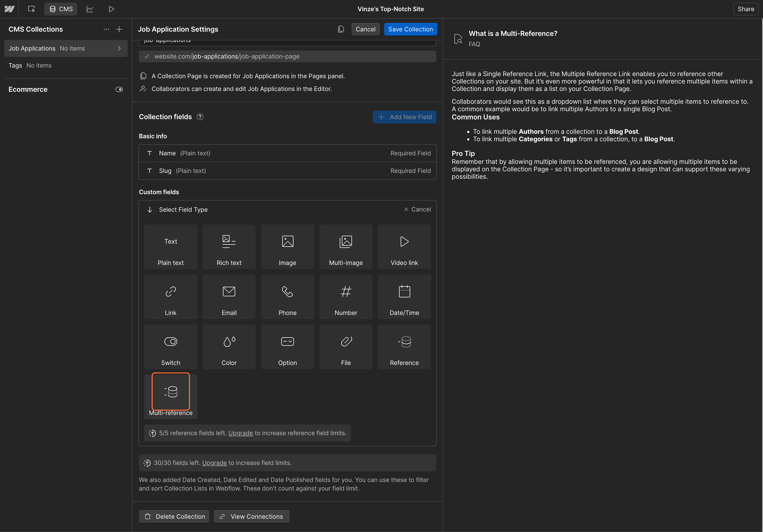Open the analytics chart icon

[x=90, y=9]
